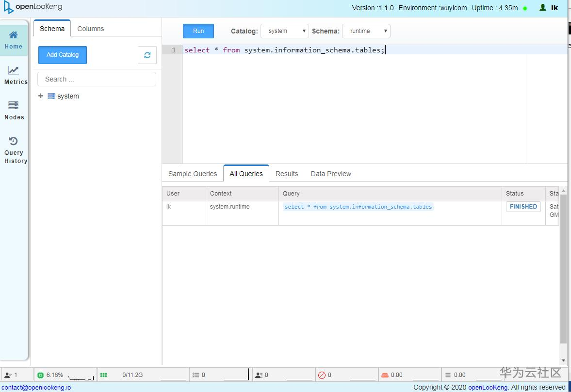Click the rows throughput lines icon
Image resolution: width=571 pixels, height=392 pixels.
pos(448,375)
